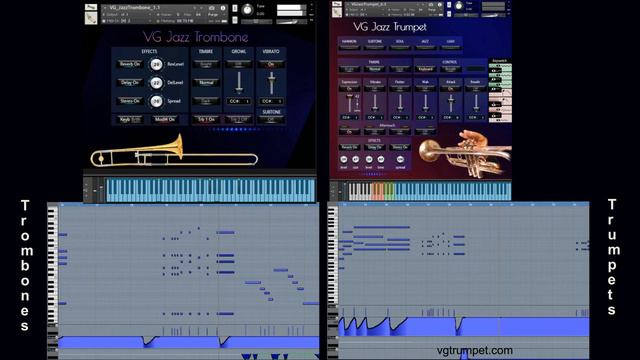Select Normal timbre on the trumpet
This screenshot has width=640, height=360.
pos(374,69)
